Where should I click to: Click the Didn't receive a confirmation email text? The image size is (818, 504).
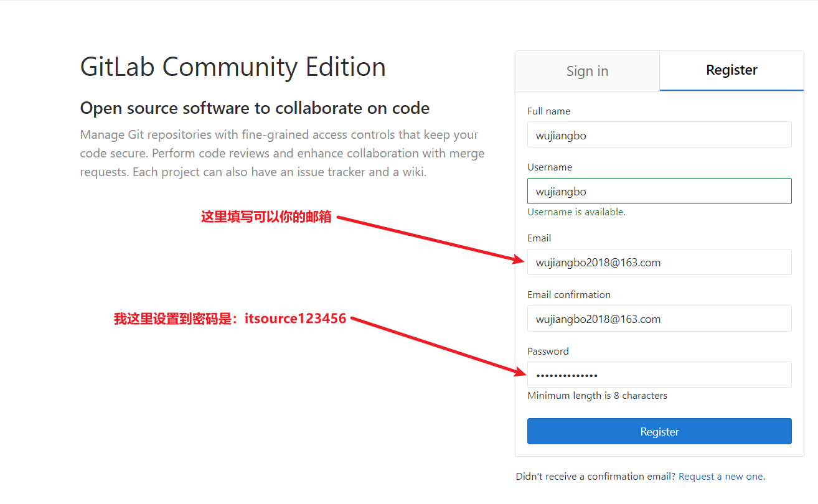(x=596, y=477)
